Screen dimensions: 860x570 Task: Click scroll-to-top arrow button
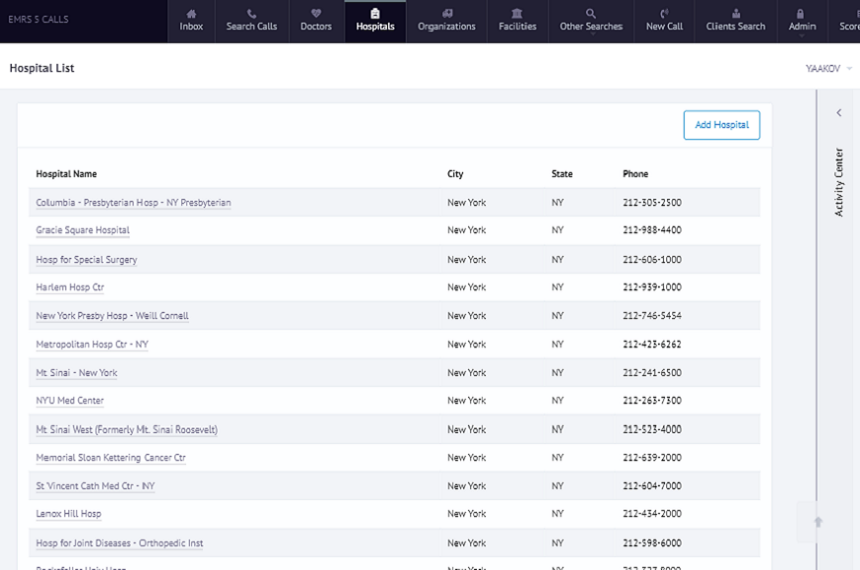pos(818,522)
